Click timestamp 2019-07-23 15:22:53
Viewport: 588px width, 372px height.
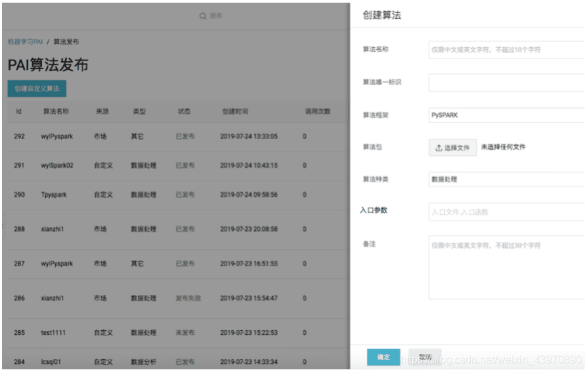click(x=249, y=333)
